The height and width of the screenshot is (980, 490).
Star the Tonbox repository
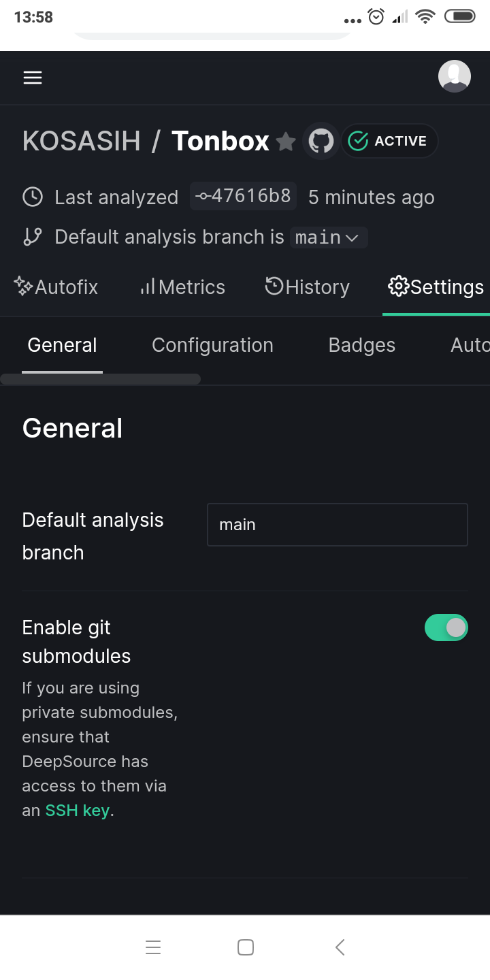point(286,142)
